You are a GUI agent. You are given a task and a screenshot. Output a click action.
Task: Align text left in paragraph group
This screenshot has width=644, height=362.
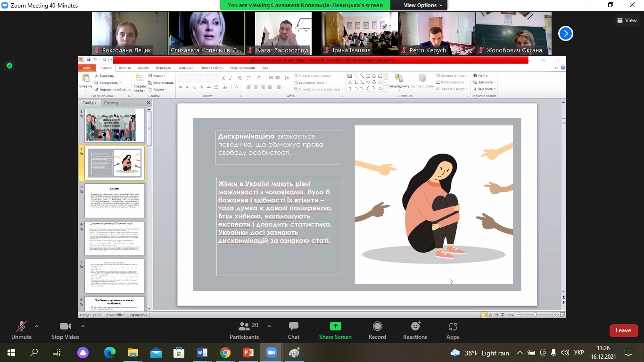[x=249, y=87]
